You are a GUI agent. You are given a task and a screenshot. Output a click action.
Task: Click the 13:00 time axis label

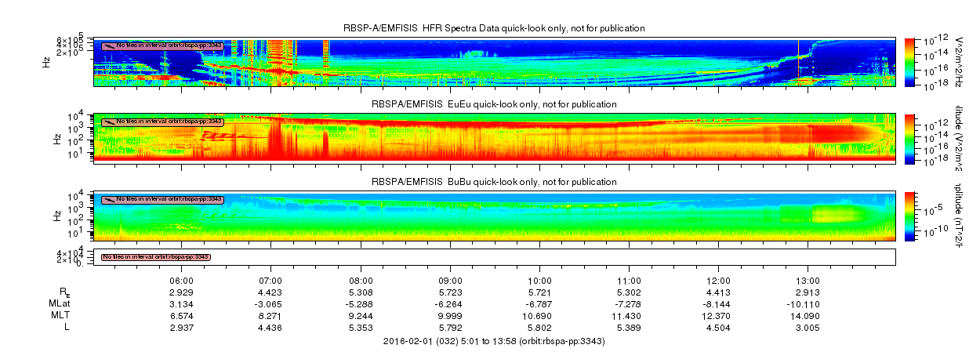(808, 281)
